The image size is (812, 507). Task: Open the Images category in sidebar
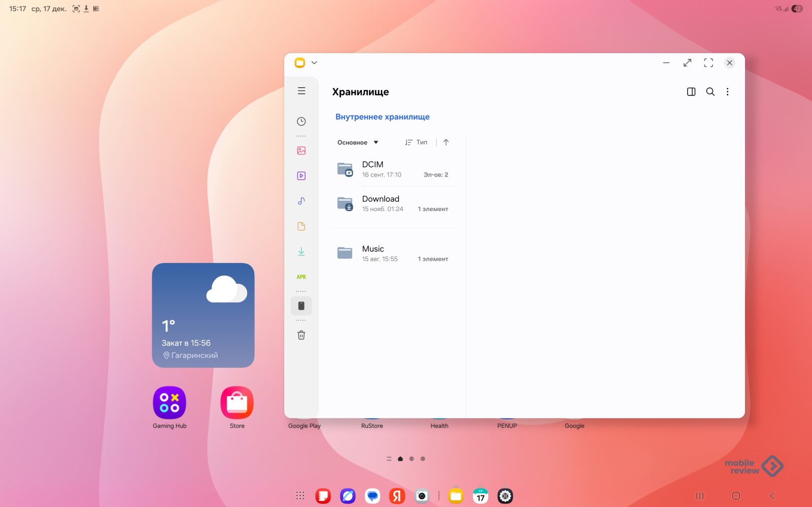click(301, 151)
